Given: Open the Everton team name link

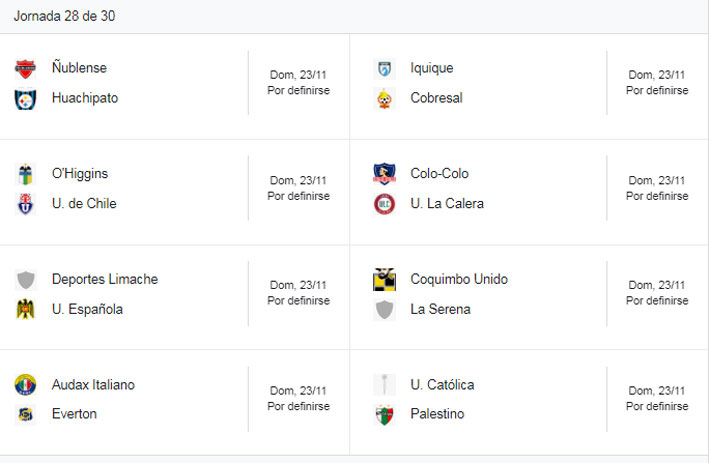Looking at the screenshot, I should 74,414.
